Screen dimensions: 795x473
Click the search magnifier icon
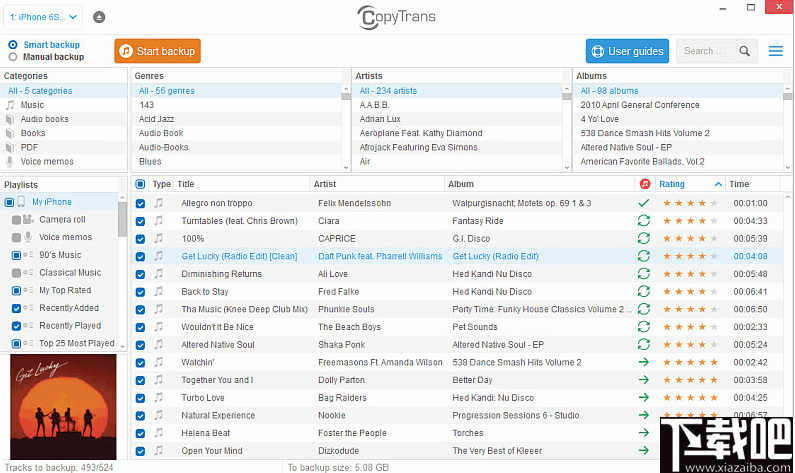click(x=745, y=51)
